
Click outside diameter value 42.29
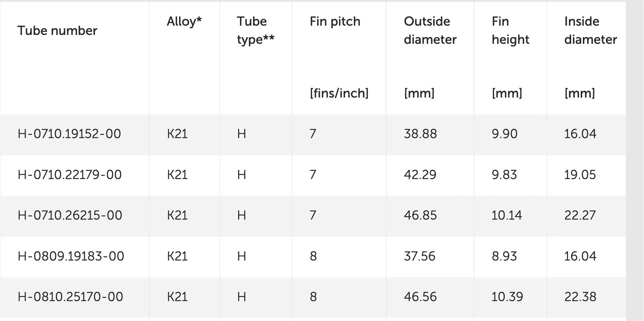[420, 174]
